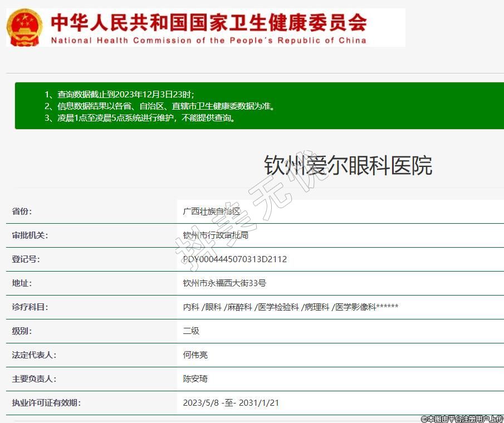Select the notice about data cutoff 2023年12月3日
Viewport: 504px width, 423px height.
(119, 94)
